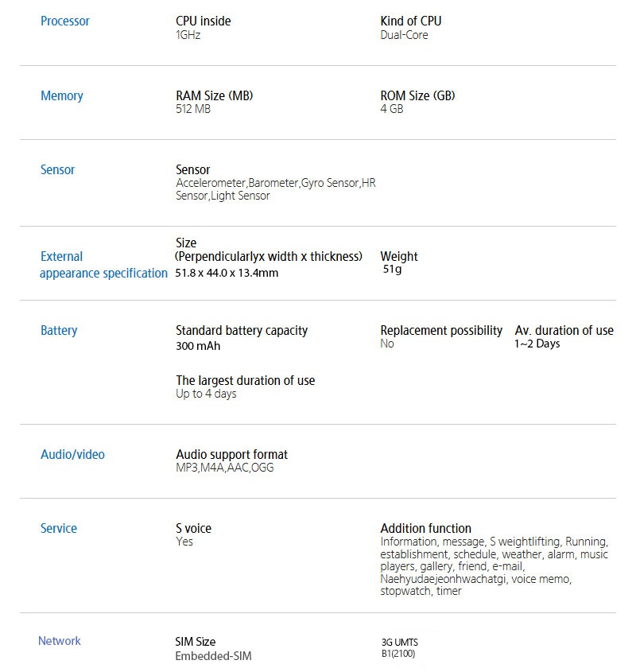Select the Network section heading
The image size is (636, 672).
(x=60, y=641)
